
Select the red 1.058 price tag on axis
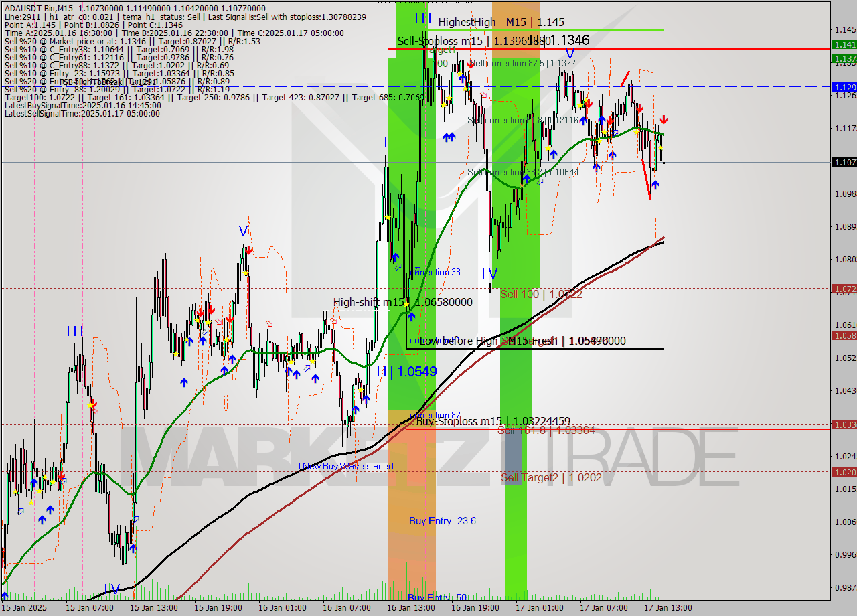click(x=844, y=335)
